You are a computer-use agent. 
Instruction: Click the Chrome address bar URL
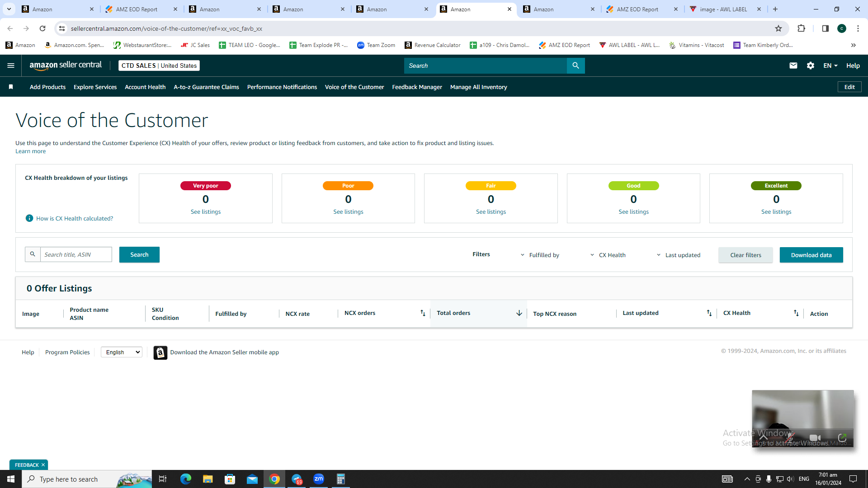pos(166,28)
